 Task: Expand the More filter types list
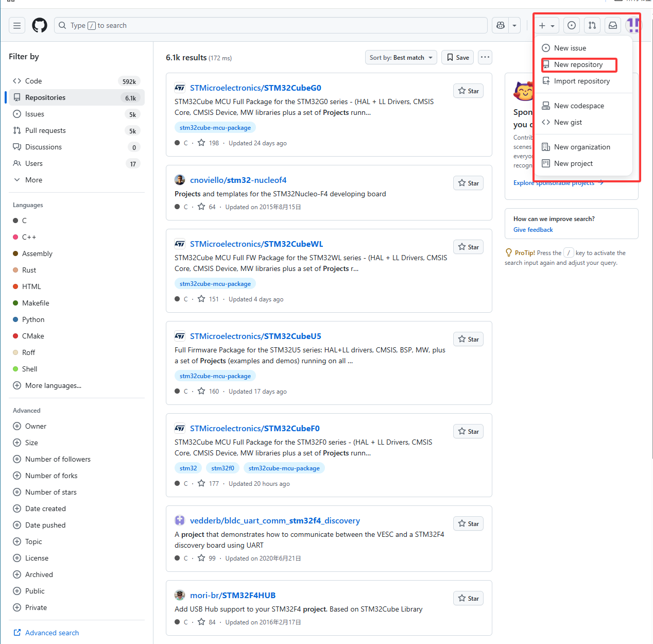click(x=33, y=180)
